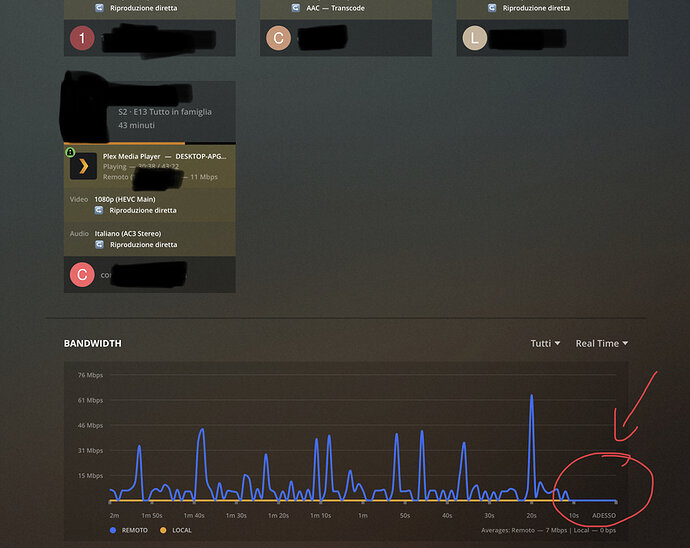Click the yellow LOCAL legend dot

point(163,530)
